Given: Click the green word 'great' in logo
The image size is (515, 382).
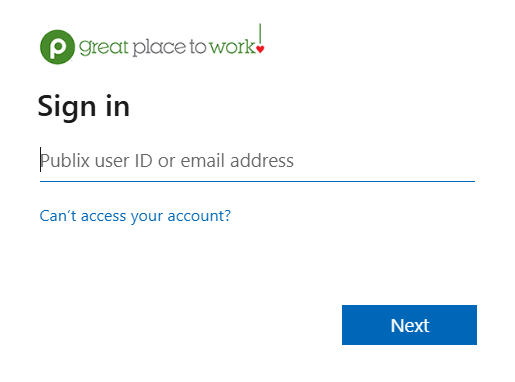Looking at the screenshot, I should [104, 47].
